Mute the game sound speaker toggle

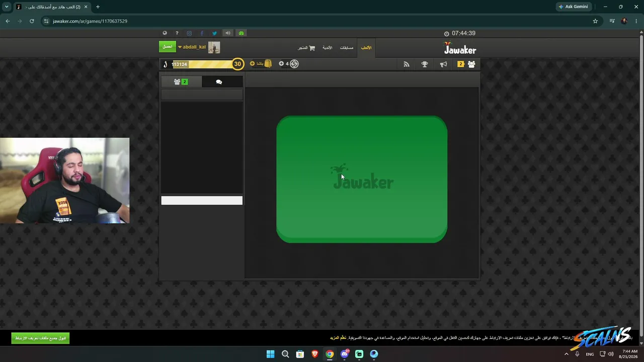point(228,33)
